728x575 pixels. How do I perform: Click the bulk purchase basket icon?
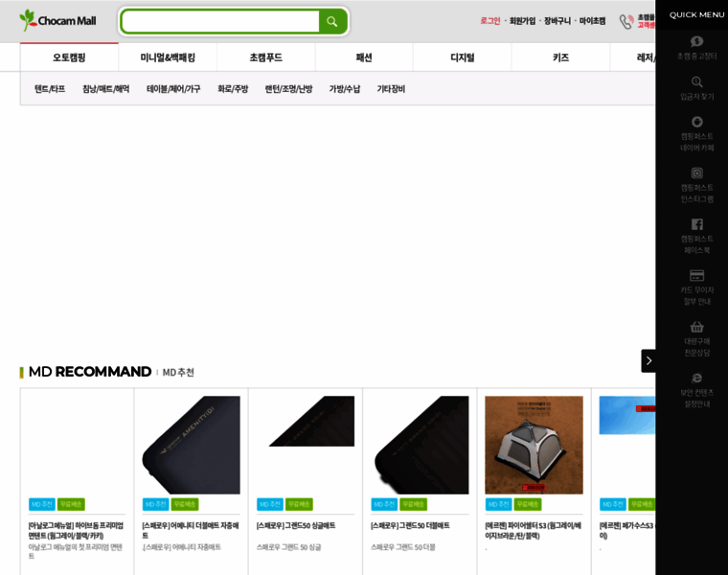[x=696, y=327]
